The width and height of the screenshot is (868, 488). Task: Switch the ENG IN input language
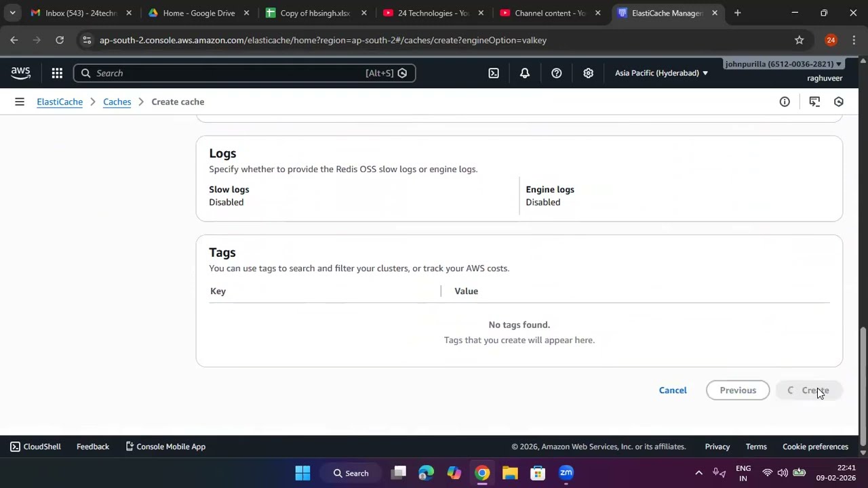coord(743,473)
